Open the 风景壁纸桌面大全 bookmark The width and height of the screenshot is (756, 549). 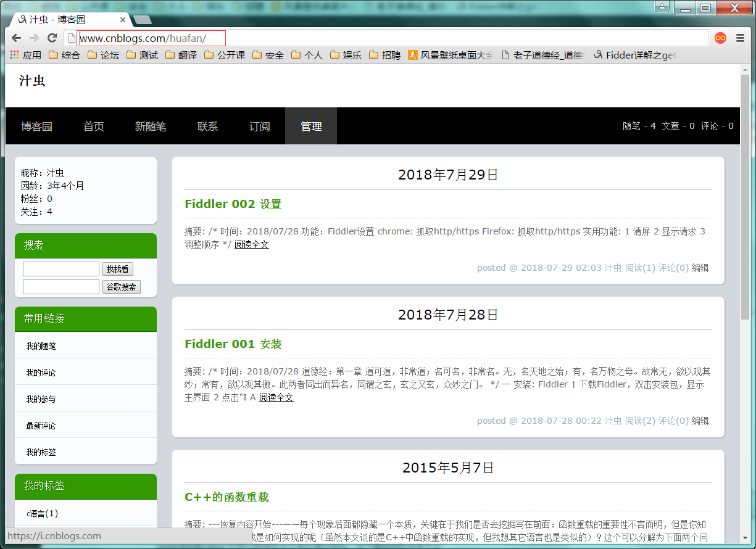click(450, 55)
